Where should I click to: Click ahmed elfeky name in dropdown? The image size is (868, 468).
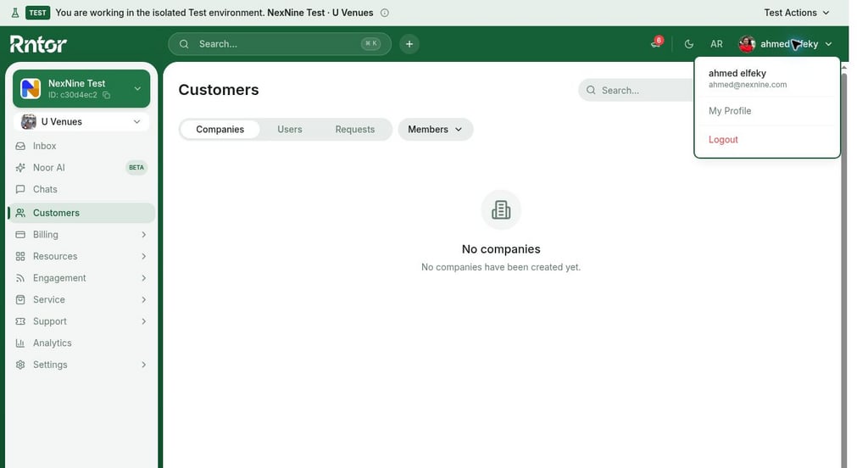point(737,73)
